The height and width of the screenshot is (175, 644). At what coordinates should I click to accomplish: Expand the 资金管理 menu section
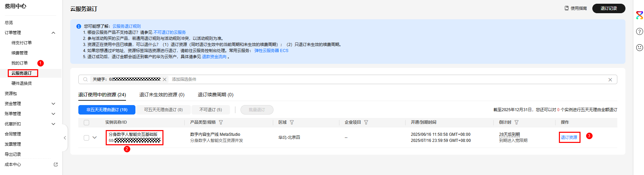pos(53,104)
